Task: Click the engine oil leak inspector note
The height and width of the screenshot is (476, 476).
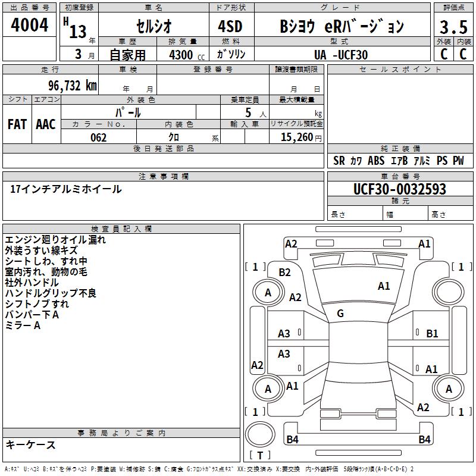Action: click(x=55, y=240)
